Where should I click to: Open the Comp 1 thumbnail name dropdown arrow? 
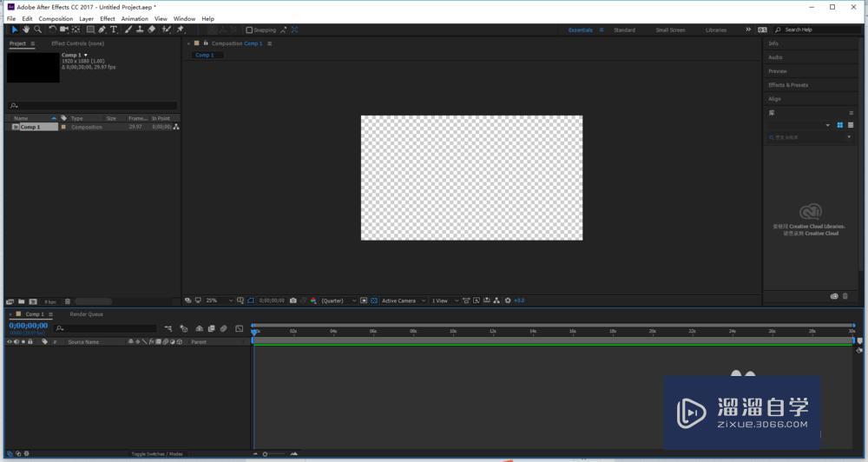[x=85, y=55]
